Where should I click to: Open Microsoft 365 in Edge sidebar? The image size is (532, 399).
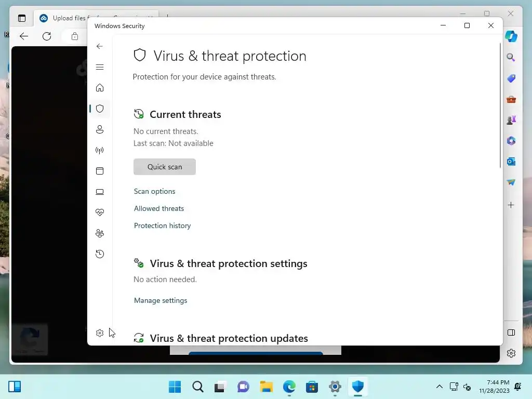click(x=511, y=140)
